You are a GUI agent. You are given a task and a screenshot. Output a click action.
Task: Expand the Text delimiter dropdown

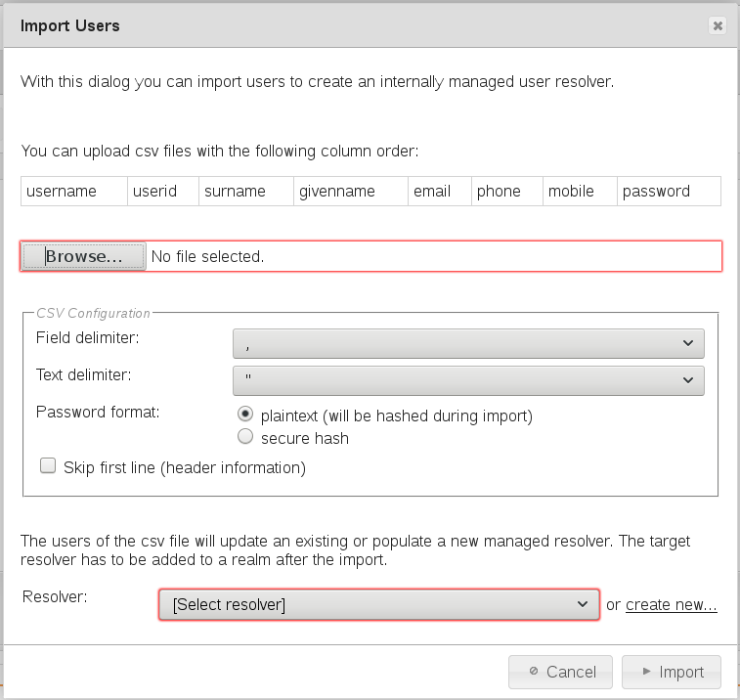468,379
